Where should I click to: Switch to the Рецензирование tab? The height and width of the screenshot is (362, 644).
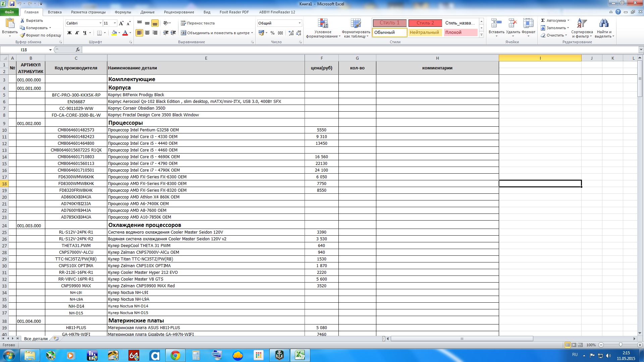click(179, 12)
